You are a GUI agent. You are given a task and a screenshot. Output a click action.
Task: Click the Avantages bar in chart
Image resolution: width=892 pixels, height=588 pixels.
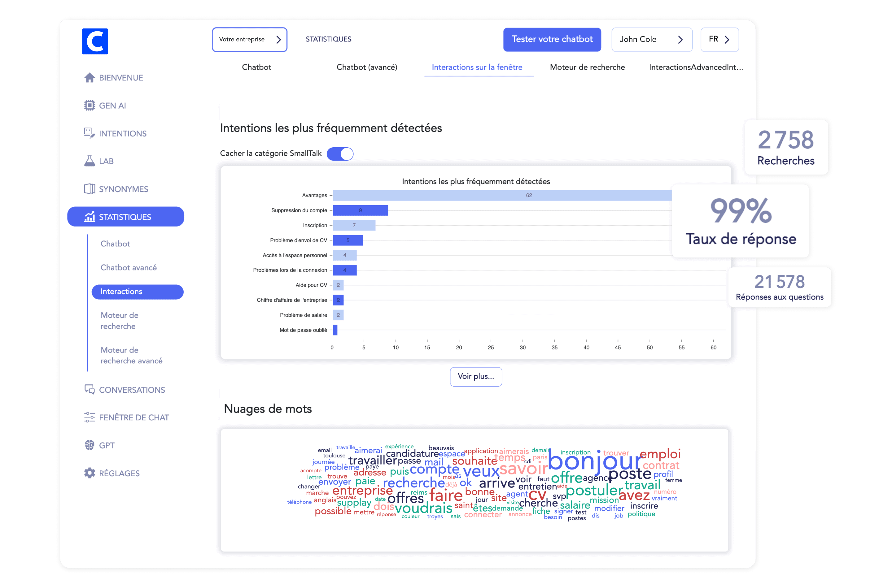pyautogui.click(x=502, y=195)
